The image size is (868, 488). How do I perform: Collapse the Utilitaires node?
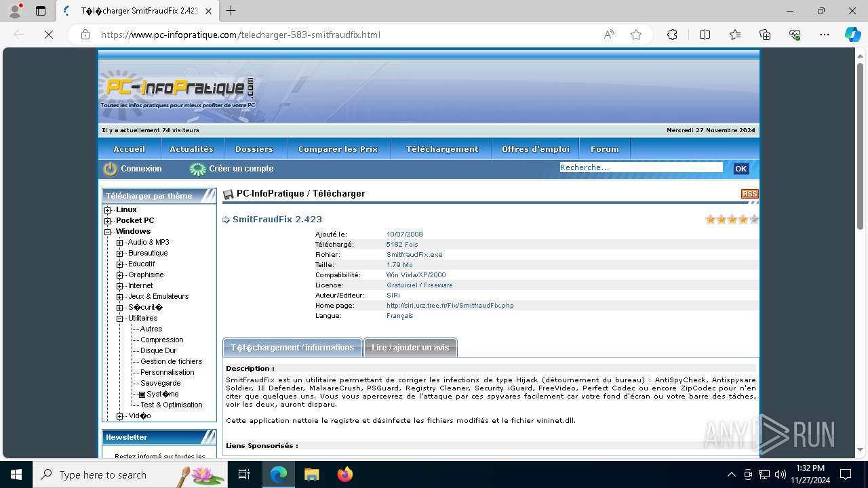119,319
